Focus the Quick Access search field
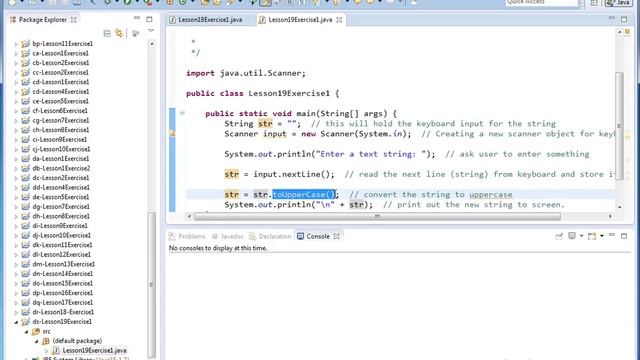 pos(542,2)
